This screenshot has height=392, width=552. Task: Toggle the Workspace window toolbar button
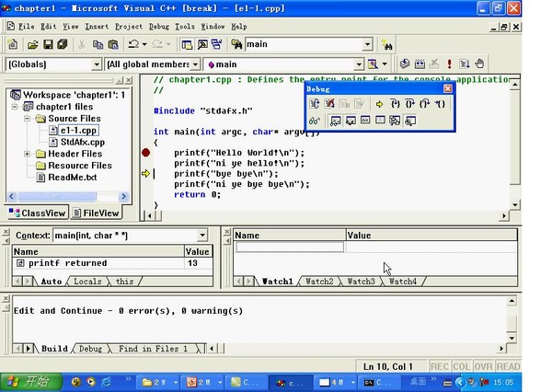pos(187,44)
